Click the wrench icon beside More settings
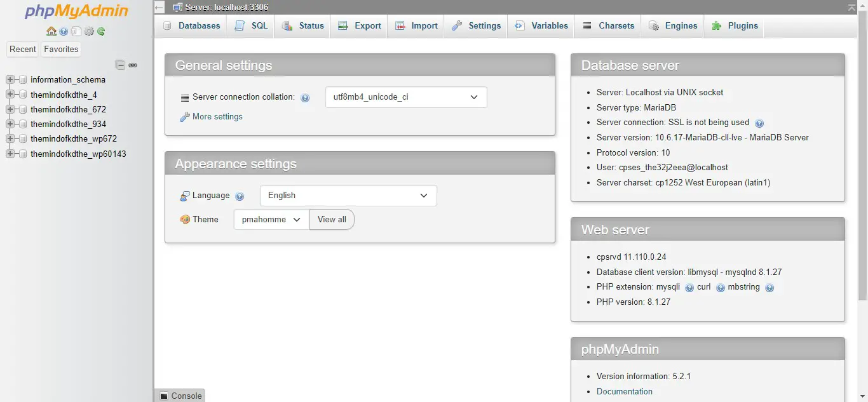The width and height of the screenshot is (868, 402). [x=185, y=117]
